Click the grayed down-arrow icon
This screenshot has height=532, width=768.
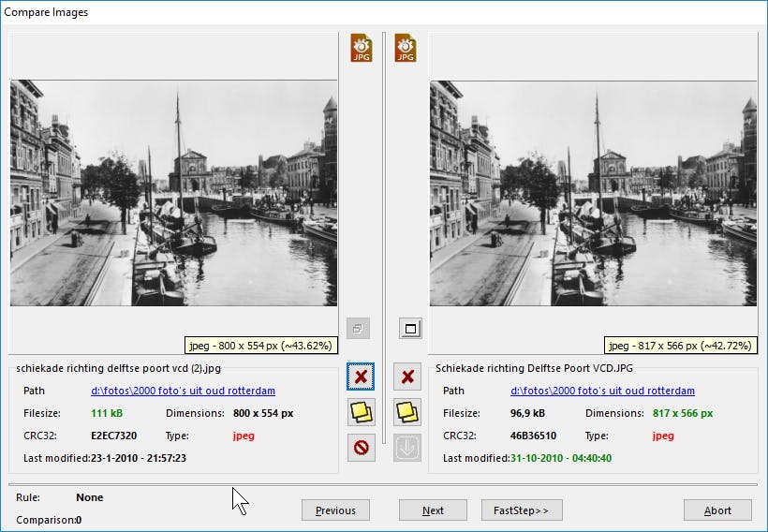pos(407,448)
